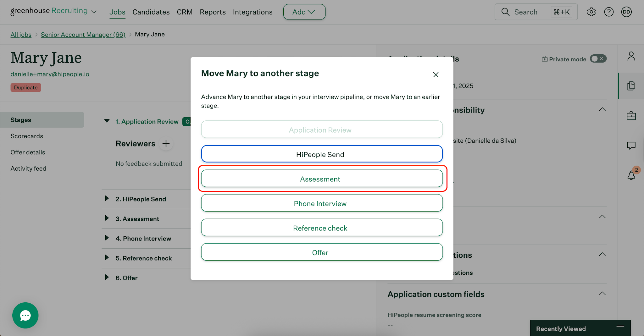Expand the 3. Assessment stage
This screenshot has height=336, width=644.
[107, 218]
